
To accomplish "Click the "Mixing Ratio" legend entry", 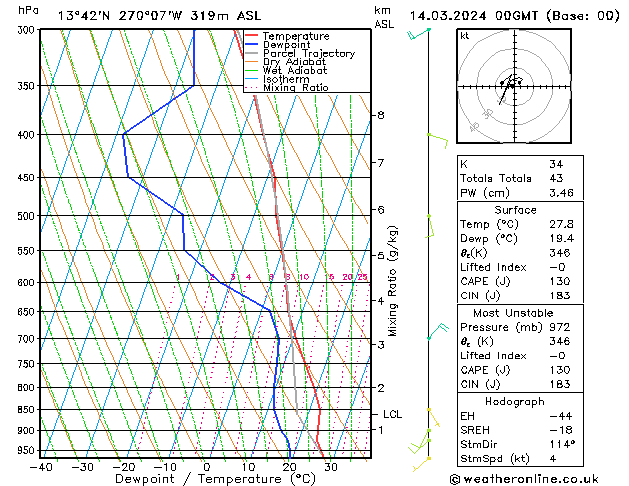I will (x=296, y=87).
